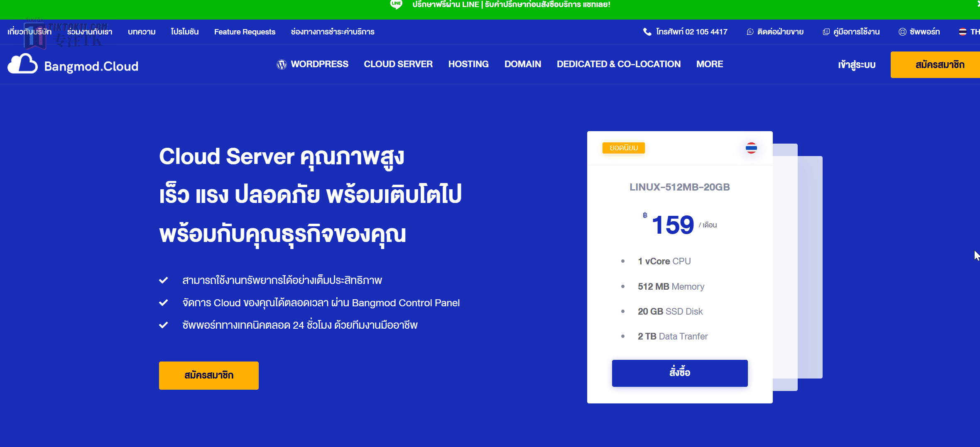Click the สั่งซื้อ order button on pricing card

pyautogui.click(x=680, y=373)
